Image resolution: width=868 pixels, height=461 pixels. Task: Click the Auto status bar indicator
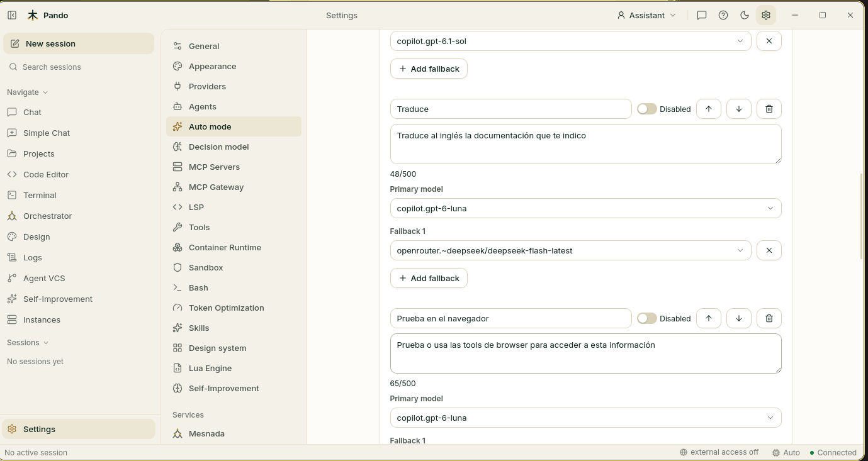[786, 452]
